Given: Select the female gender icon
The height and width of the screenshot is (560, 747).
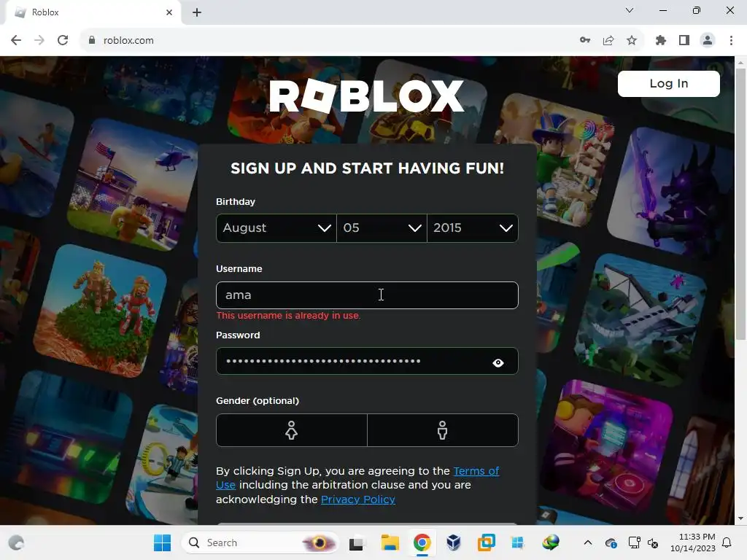Looking at the screenshot, I should click(x=292, y=430).
